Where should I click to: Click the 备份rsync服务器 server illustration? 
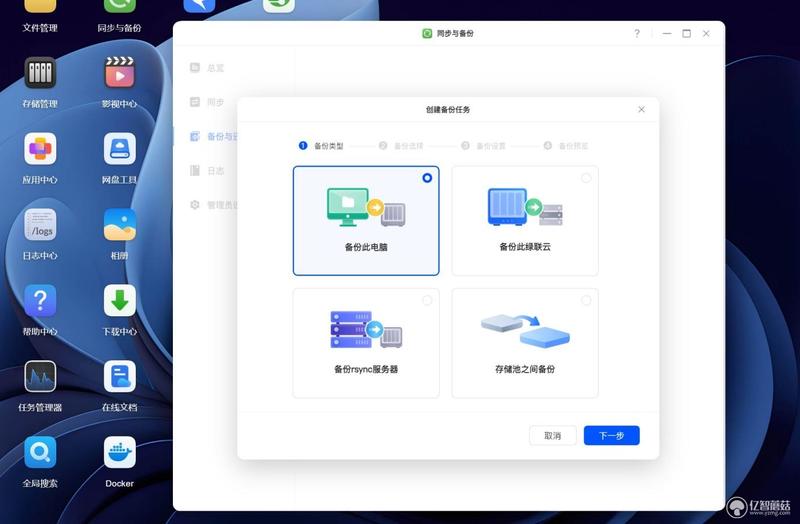point(366,329)
